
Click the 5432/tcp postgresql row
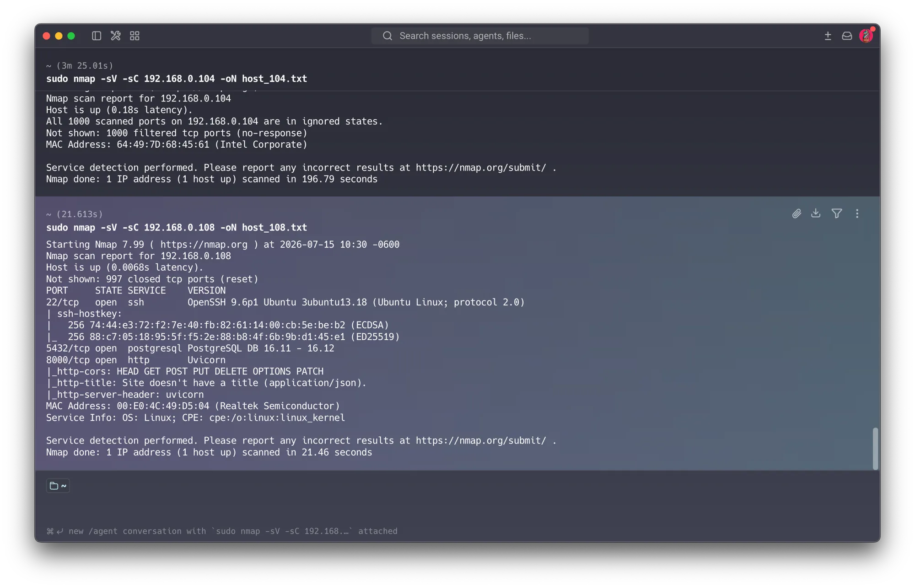pos(190,348)
